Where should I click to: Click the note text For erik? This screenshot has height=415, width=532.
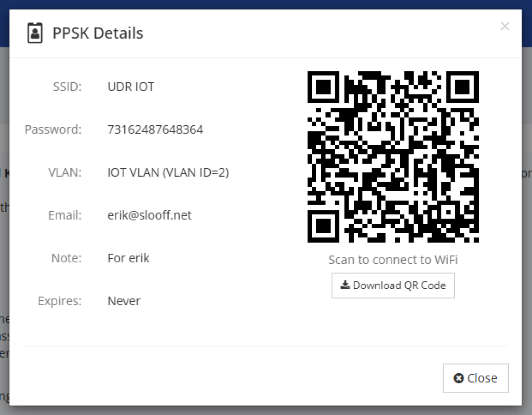[128, 258]
